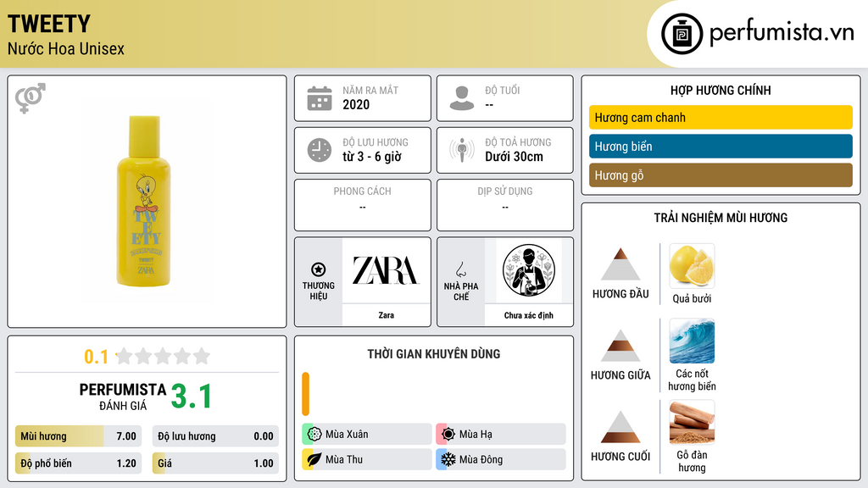This screenshot has width=868, height=488.
Task: Select the Hương gỗ brown bar
Action: pyautogui.click(x=721, y=175)
